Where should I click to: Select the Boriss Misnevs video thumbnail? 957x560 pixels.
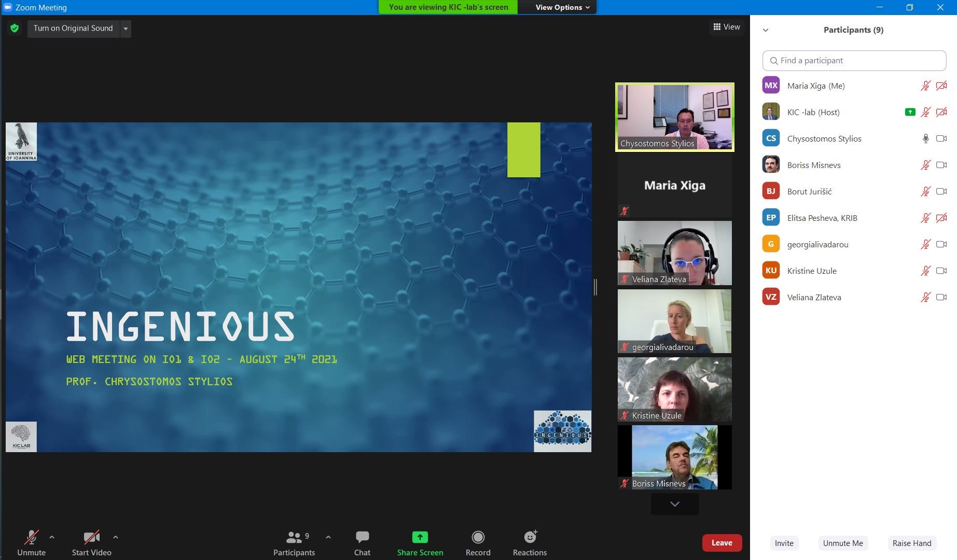675,457
